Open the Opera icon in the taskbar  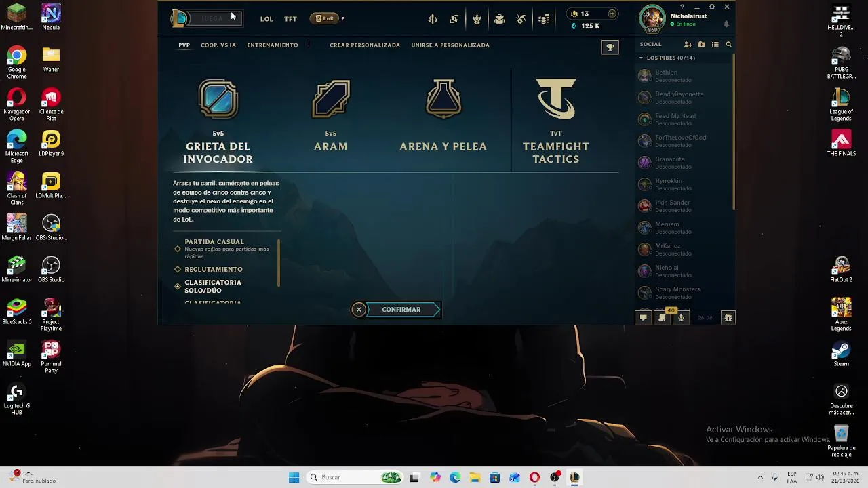pos(534,477)
